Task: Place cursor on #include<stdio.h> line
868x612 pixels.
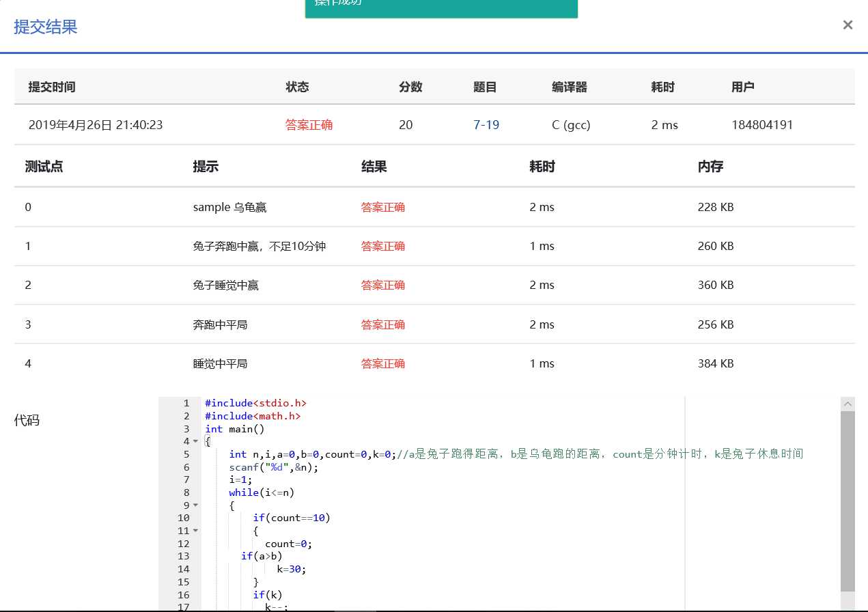Action: pos(255,403)
